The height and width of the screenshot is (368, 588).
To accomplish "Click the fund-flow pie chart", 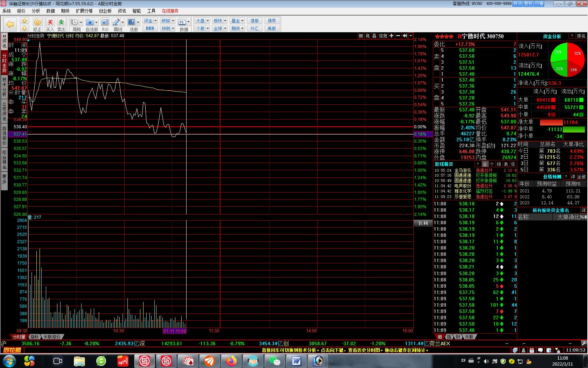I will pyautogui.click(x=567, y=59).
